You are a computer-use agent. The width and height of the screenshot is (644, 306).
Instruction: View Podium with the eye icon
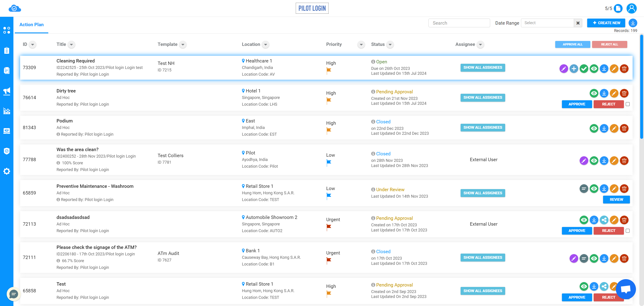pos(594,128)
